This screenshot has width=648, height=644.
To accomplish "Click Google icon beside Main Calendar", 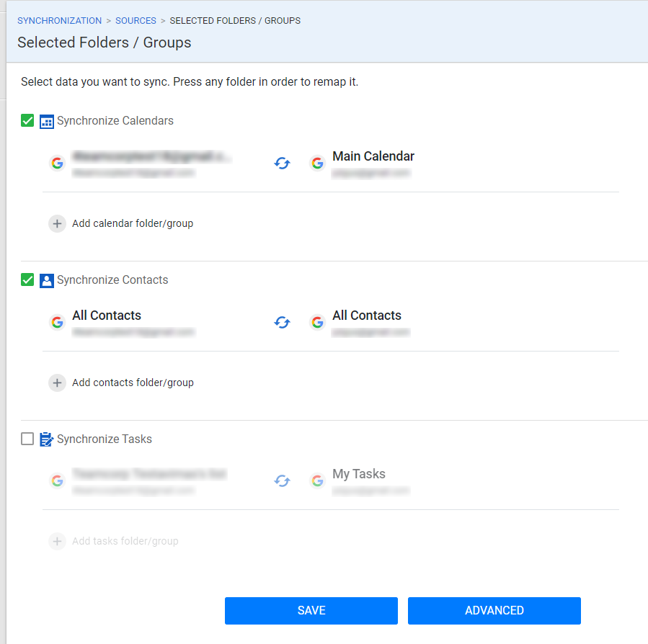I will (x=317, y=164).
